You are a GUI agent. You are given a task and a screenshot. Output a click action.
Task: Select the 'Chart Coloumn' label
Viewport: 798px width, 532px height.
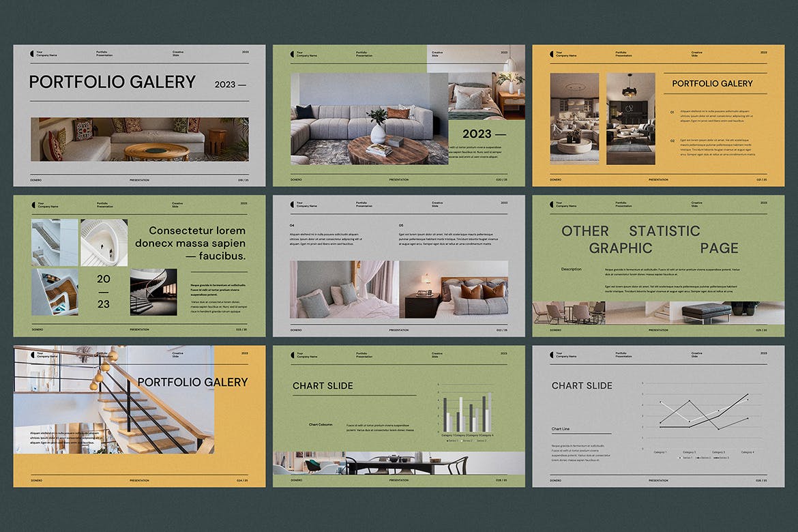tap(321, 425)
